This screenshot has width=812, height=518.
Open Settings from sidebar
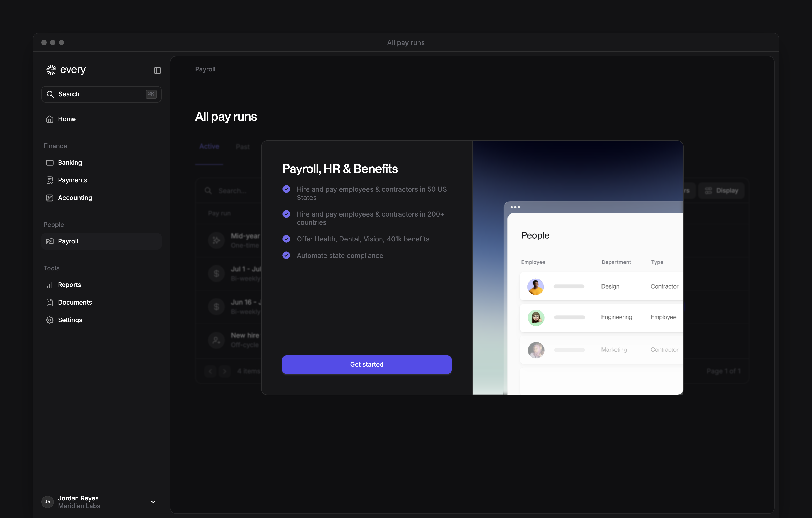coord(101,320)
